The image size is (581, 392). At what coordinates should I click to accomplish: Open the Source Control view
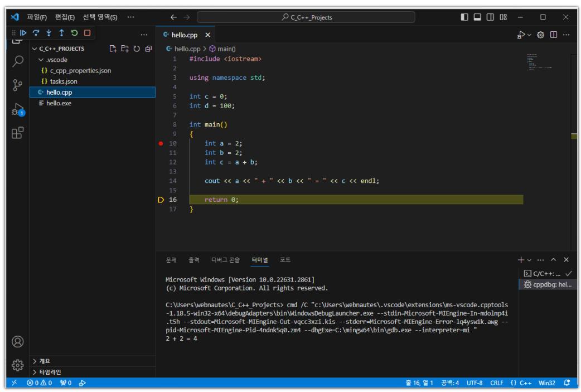tap(17, 85)
